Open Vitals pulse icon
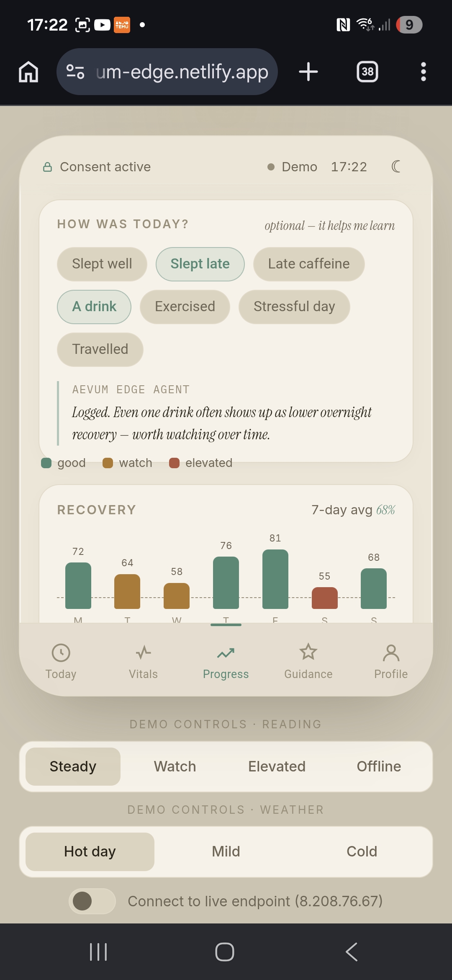Screen dimensions: 452x980 point(143,652)
